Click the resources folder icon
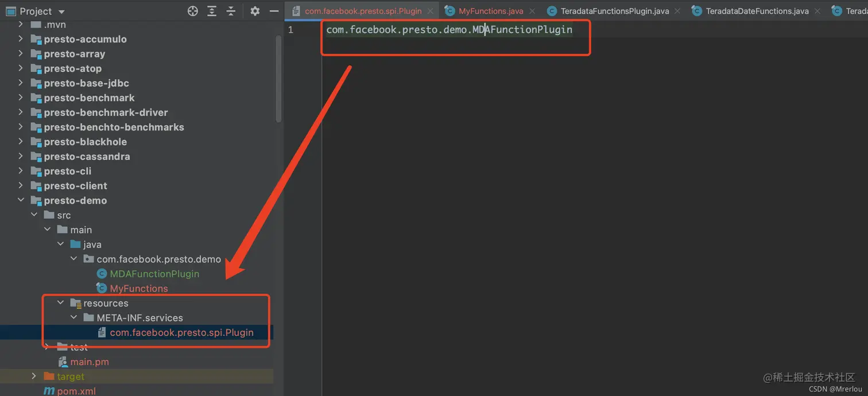The image size is (868, 396). (x=76, y=303)
